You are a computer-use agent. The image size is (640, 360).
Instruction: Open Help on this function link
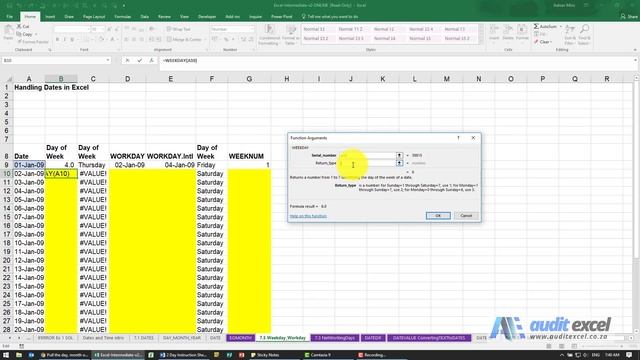coord(308,216)
